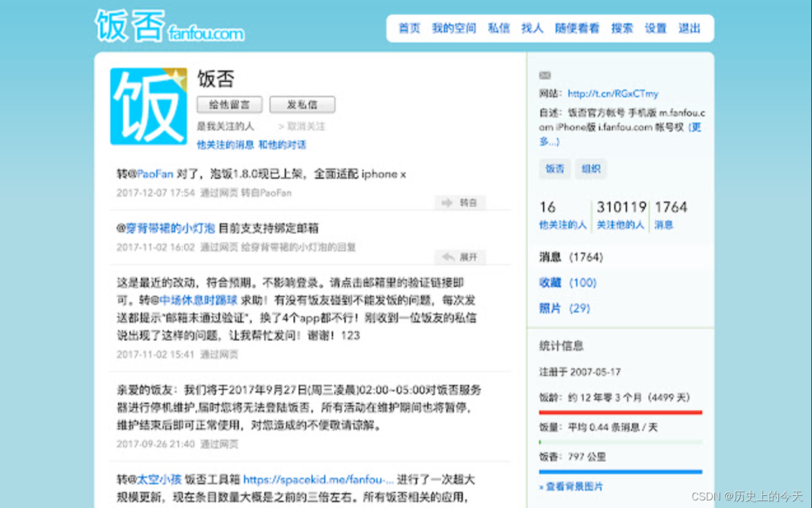812x508 pixels.
Task: Click the 给他留言 button
Action: (x=229, y=105)
